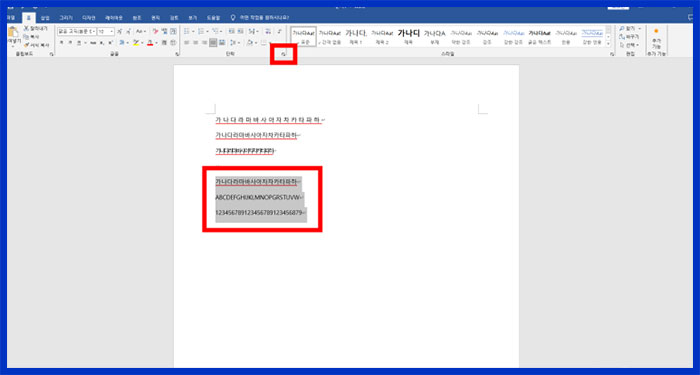Click the Find magnifier icon
Screen dimensions: 700x375
point(622,29)
